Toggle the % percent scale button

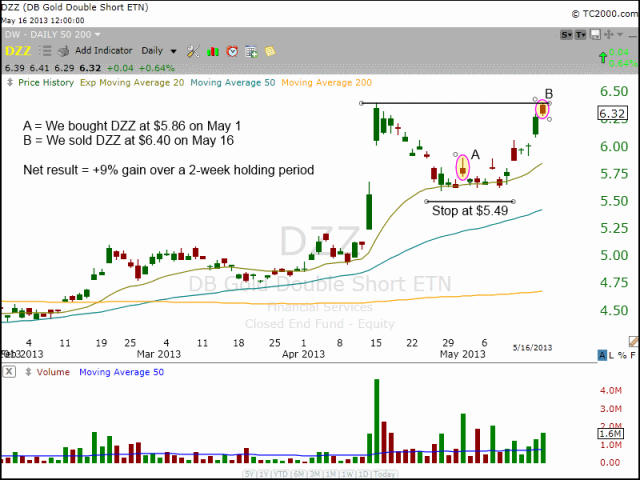click(x=622, y=356)
